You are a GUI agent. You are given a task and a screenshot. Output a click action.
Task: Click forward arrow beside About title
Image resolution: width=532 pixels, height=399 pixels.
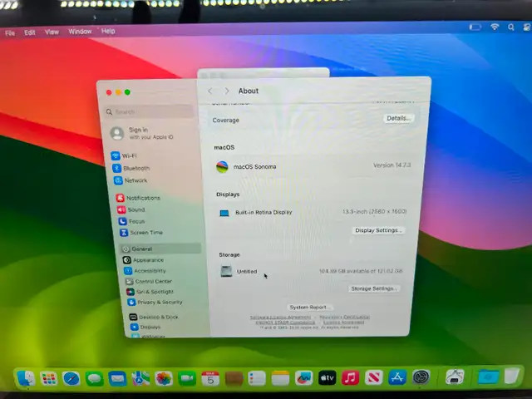click(227, 91)
